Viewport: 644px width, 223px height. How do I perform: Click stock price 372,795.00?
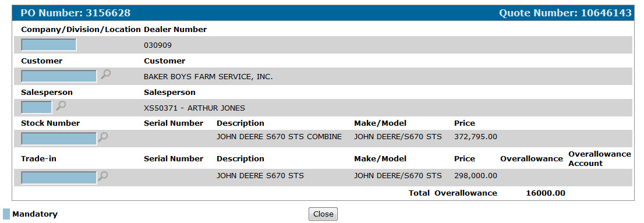[476, 137]
